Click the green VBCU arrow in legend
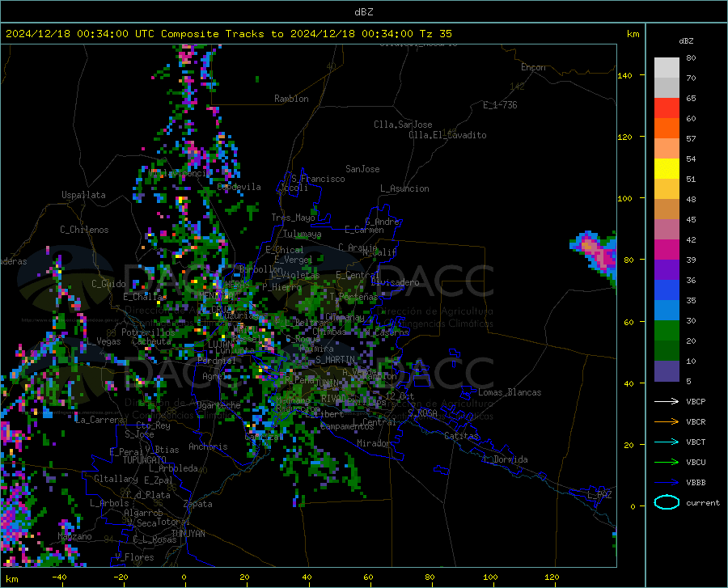Image resolution: width=728 pixels, height=588 pixels. coord(667,462)
